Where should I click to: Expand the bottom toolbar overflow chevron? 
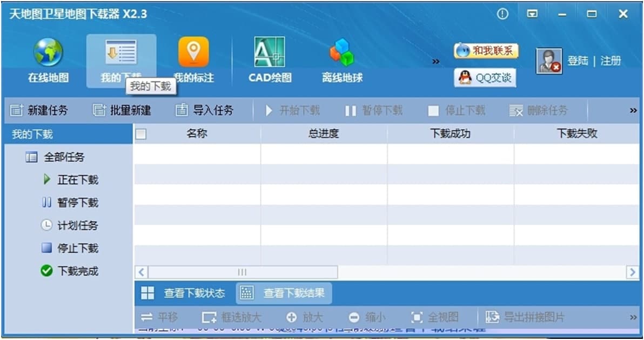tap(633, 317)
